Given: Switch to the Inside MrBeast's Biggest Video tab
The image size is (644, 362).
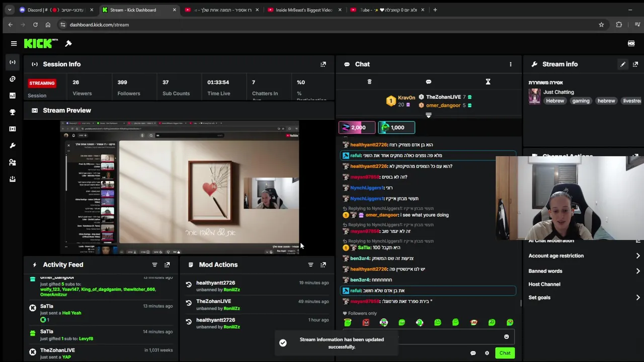Looking at the screenshot, I should point(304,10).
